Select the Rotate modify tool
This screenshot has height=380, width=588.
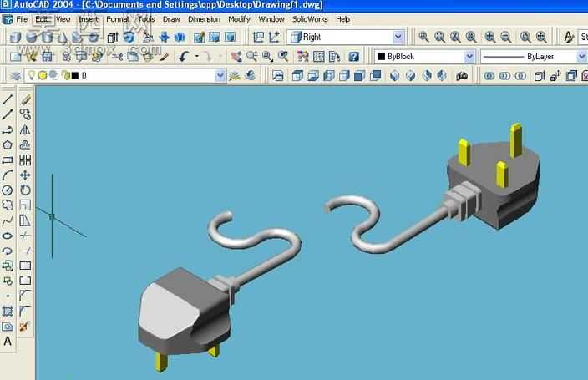click(x=25, y=190)
